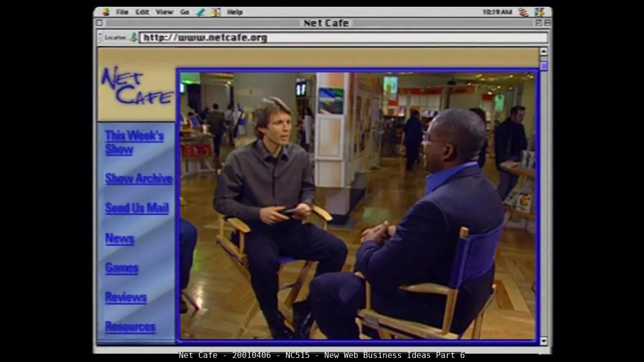Open the News link

pyautogui.click(x=120, y=238)
